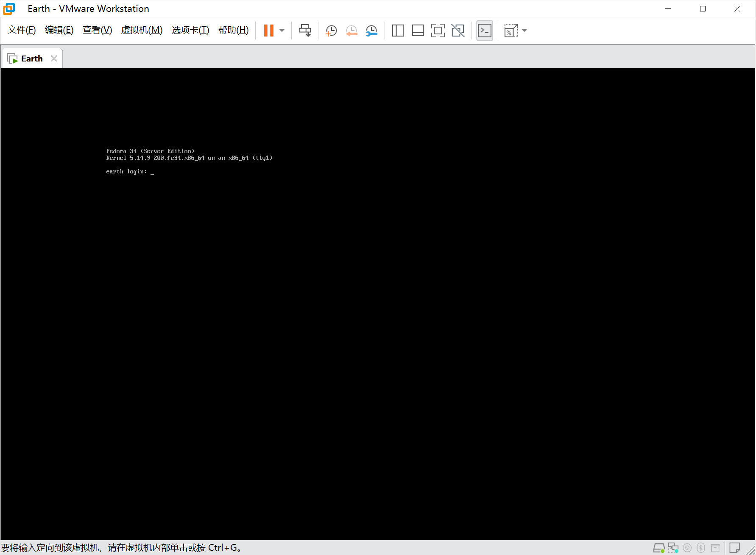Pause the virtual machine with the orange pause icon

point(268,30)
